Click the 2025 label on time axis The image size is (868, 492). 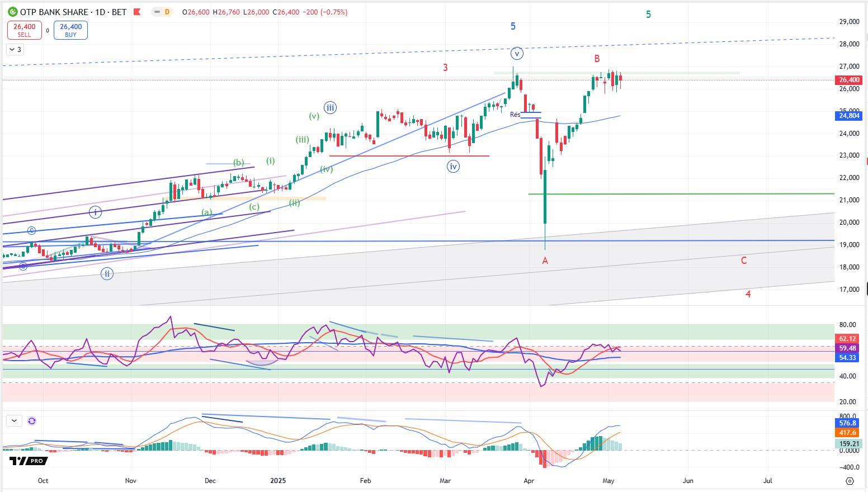point(278,481)
